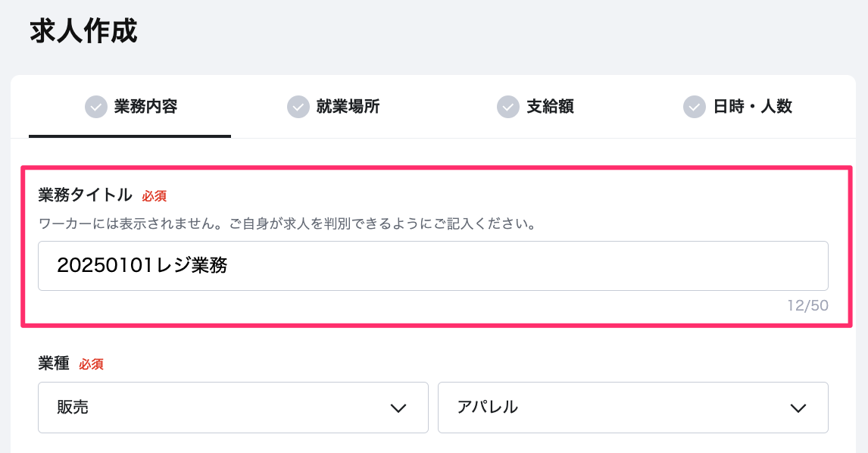The width and height of the screenshot is (868, 453).
Task: Click the checkmark icon beside 支給額
Action: (x=507, y=107)
